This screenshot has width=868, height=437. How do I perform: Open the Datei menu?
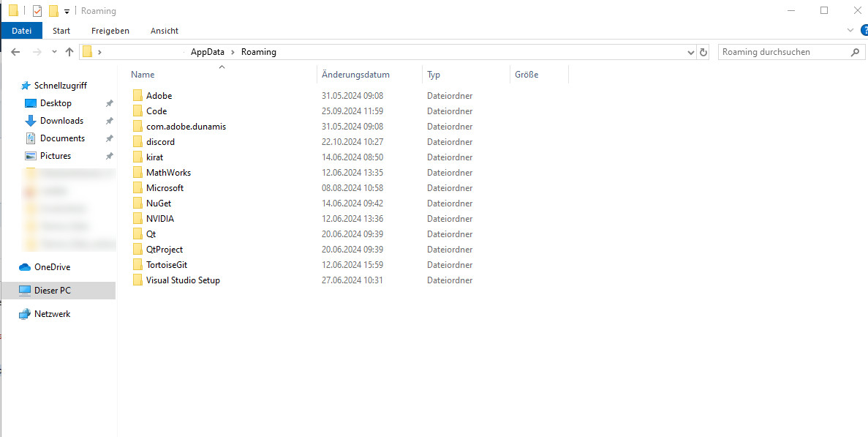(22, 31)
